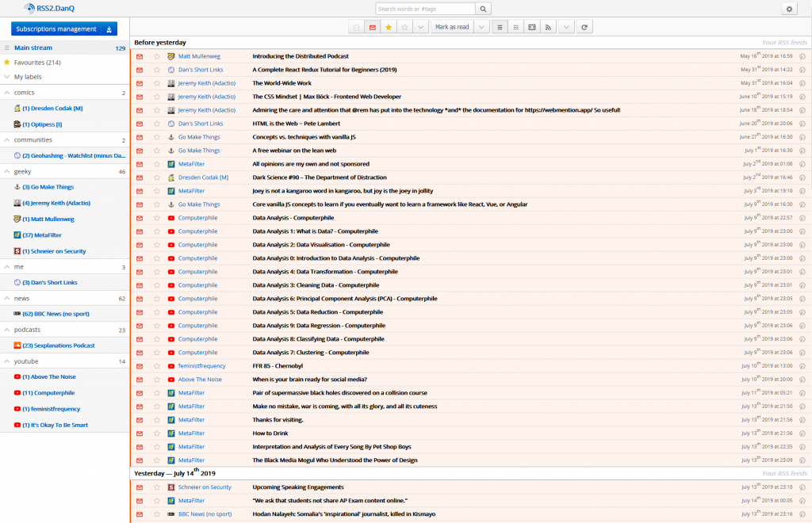The image size is (812, 523).
Task: Mark 'Introducing the Distributed Podcast' read via its envelope
Action: pyautogui.click(x=140, y=56)
